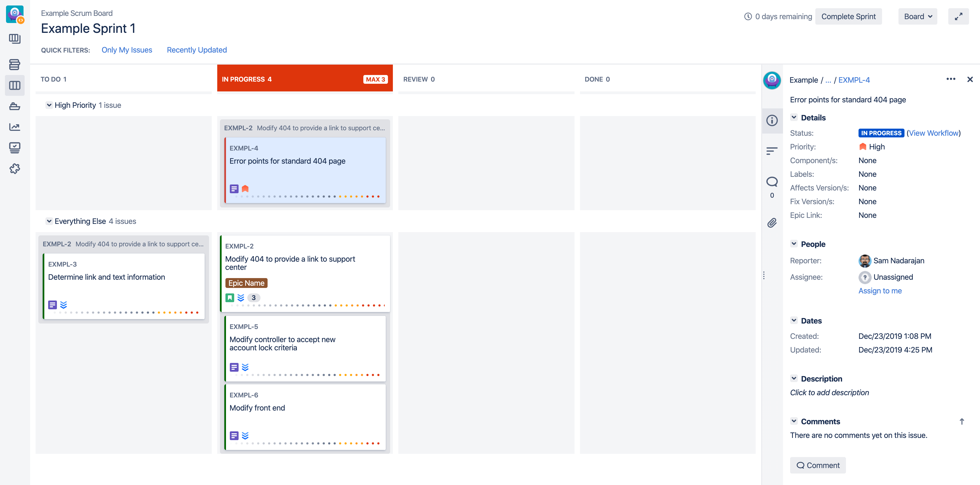
Task: Open attachments paperclip icon in detail panel
Action: 772,223
